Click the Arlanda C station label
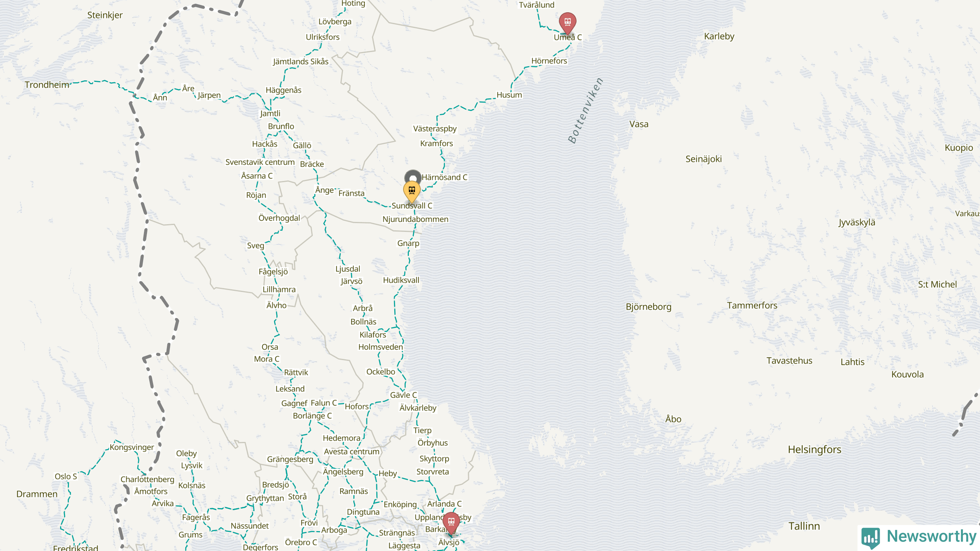 (x=444, y=504)
